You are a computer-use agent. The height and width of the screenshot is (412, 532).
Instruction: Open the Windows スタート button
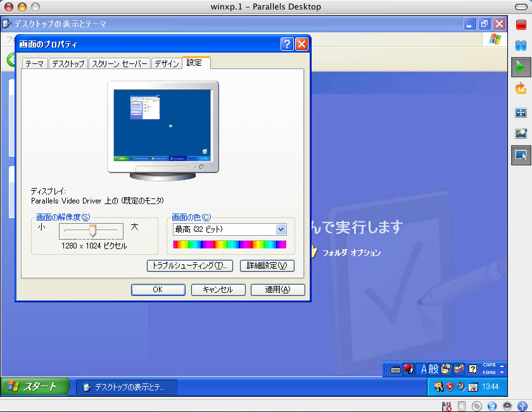tap(30, 386)
